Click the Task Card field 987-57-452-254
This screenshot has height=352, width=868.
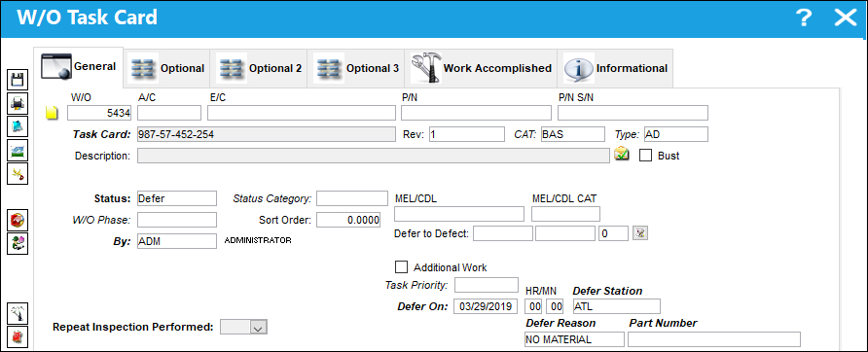click(266, 134)
